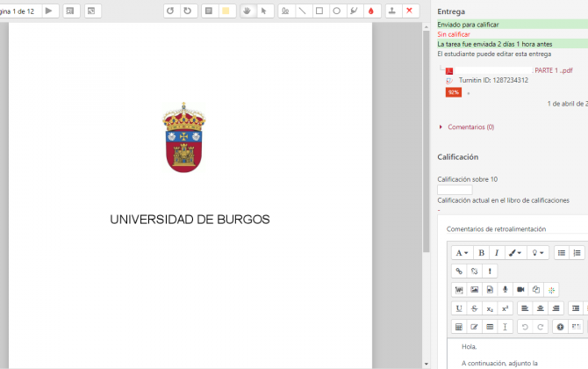Align text to the right

coord(556,308)
